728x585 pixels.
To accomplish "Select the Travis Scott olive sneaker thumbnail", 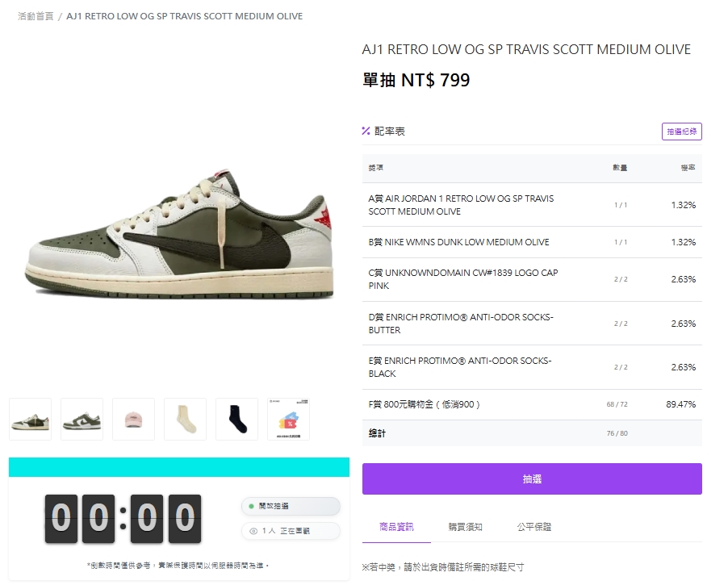I will pos(30,420).
